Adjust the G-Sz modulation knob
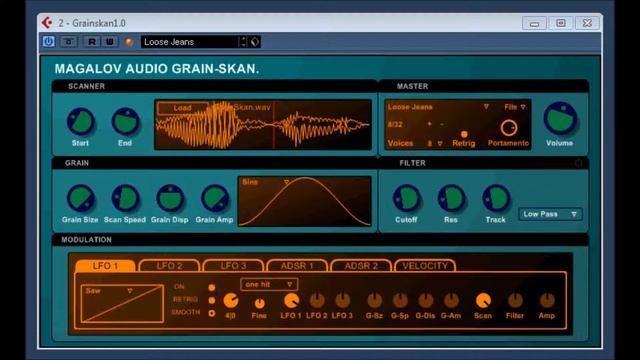The image size is (640, 360). tap(374, 301)
